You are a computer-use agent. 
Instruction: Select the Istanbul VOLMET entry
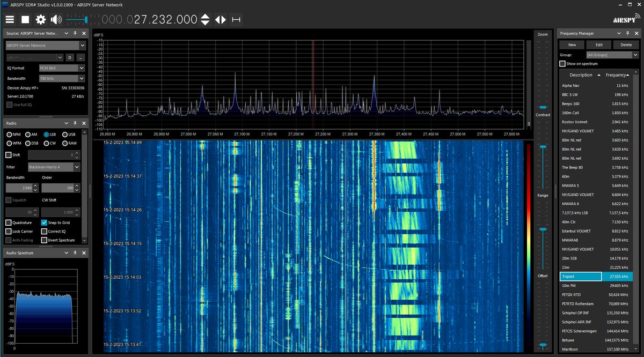(596, 231)
